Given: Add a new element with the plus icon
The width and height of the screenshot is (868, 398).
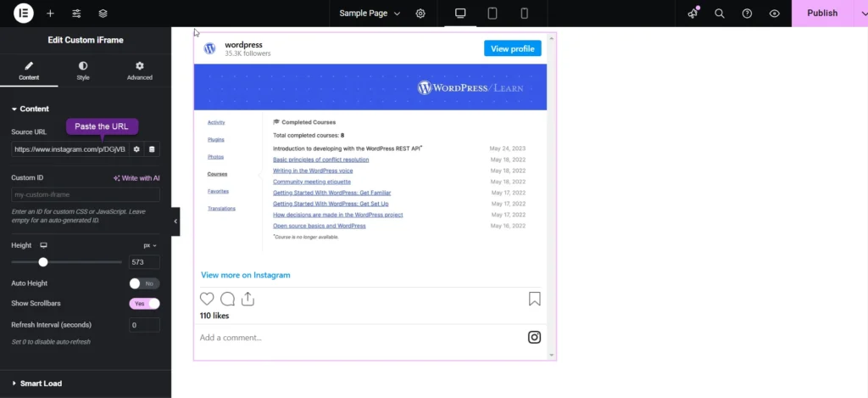Looking at the screenshot, I should [50, 14].
